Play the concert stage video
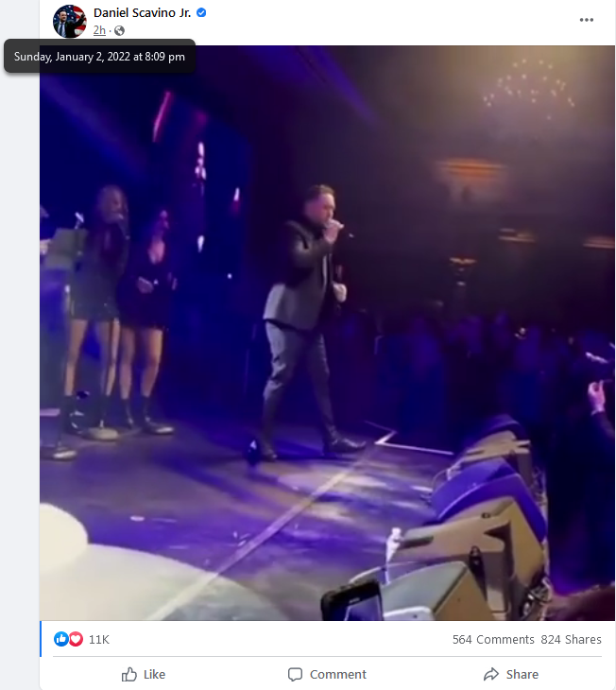 point(327,333)
